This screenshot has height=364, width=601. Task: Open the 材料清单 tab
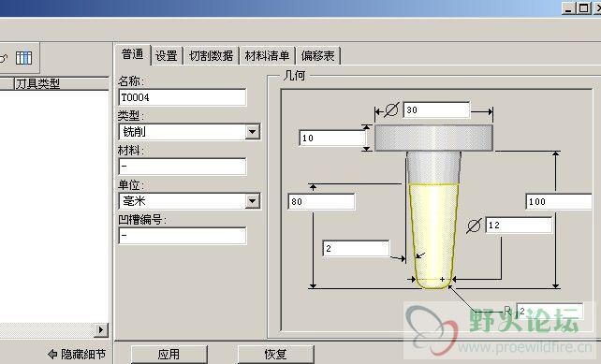coord(267,56)
